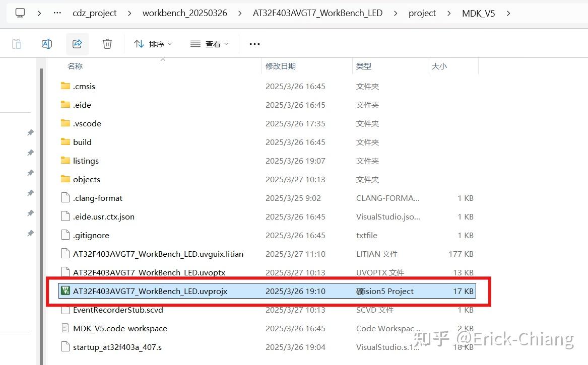Click the Delete (trash) icon
Image resolution: width=588 pixels, height=365 pixels.
(107, 44)
